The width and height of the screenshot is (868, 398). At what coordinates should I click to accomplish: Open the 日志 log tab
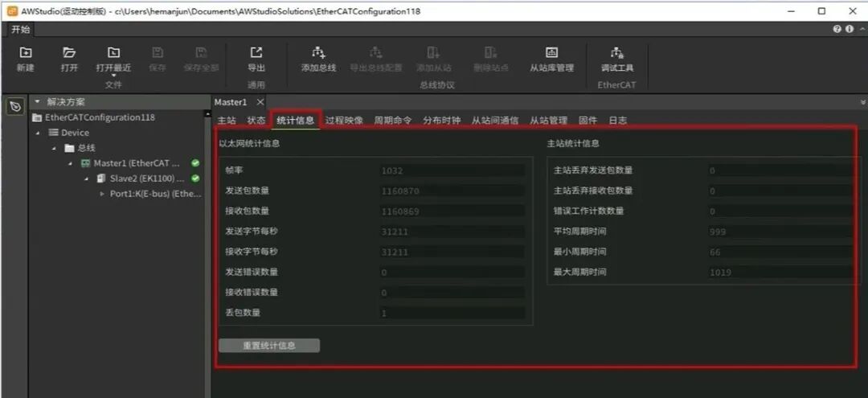[x=618, y=120]
